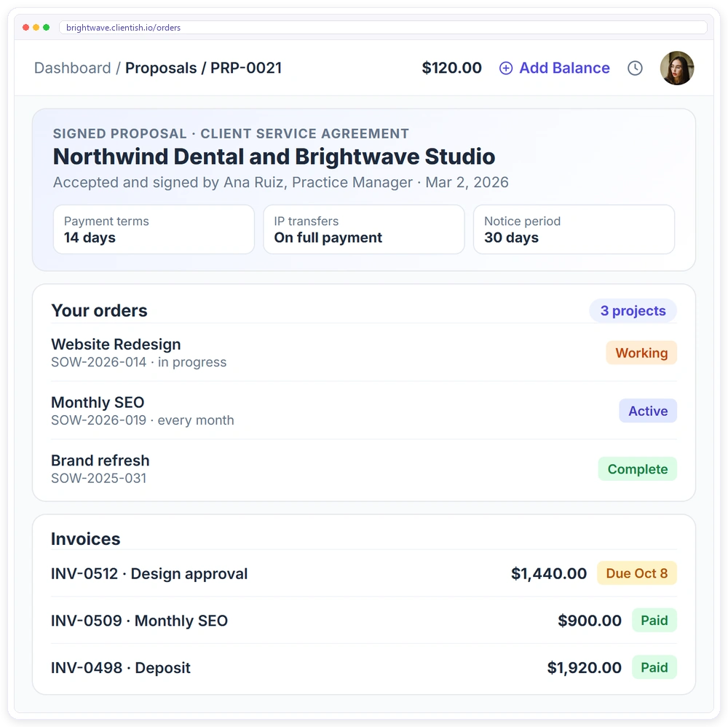Open the user profile avatar
728x727 pixels.
coord(677,68)
